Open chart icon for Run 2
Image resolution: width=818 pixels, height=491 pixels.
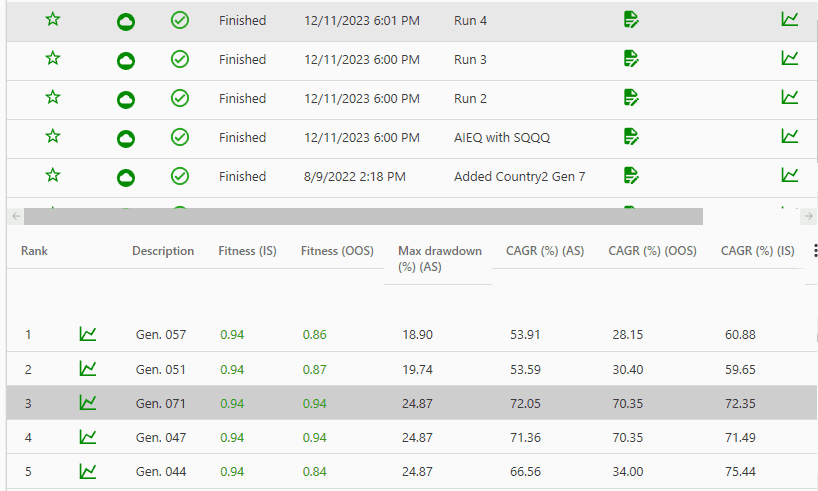790,98
